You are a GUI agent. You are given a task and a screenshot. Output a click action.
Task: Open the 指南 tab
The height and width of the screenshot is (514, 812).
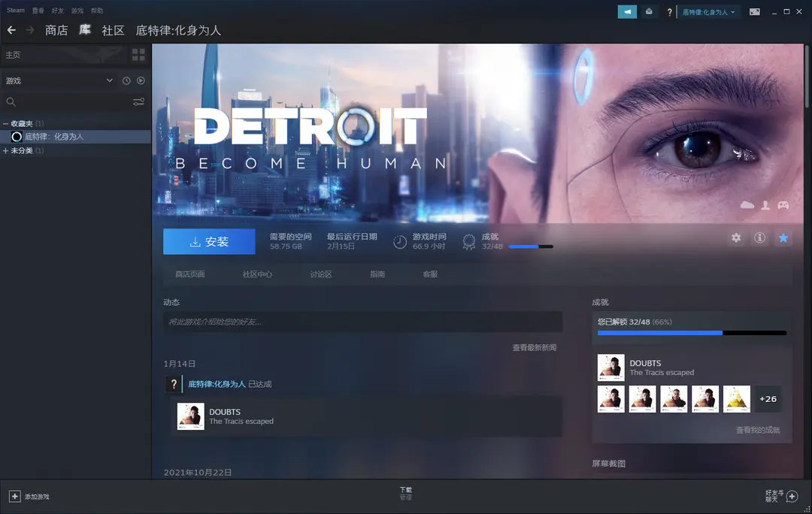pos(377,274)
